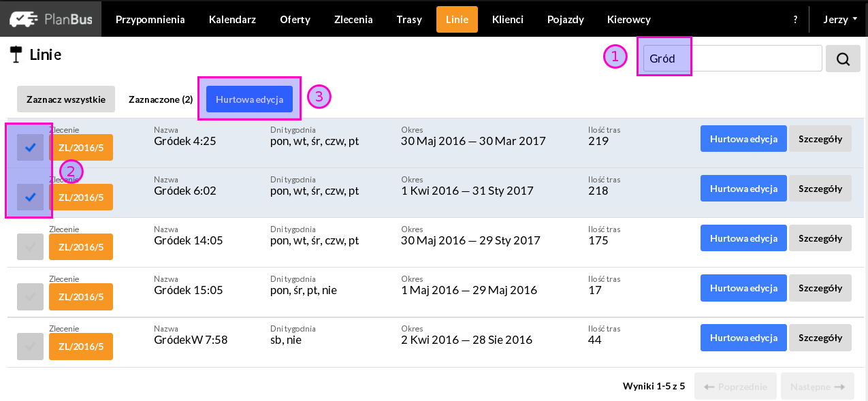Tick the checkbox for Gródek 15:05

[30, 296]
